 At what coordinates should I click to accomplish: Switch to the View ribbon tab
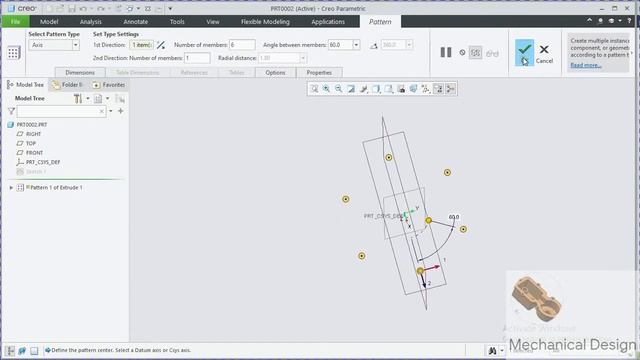(x=213, y=22)
